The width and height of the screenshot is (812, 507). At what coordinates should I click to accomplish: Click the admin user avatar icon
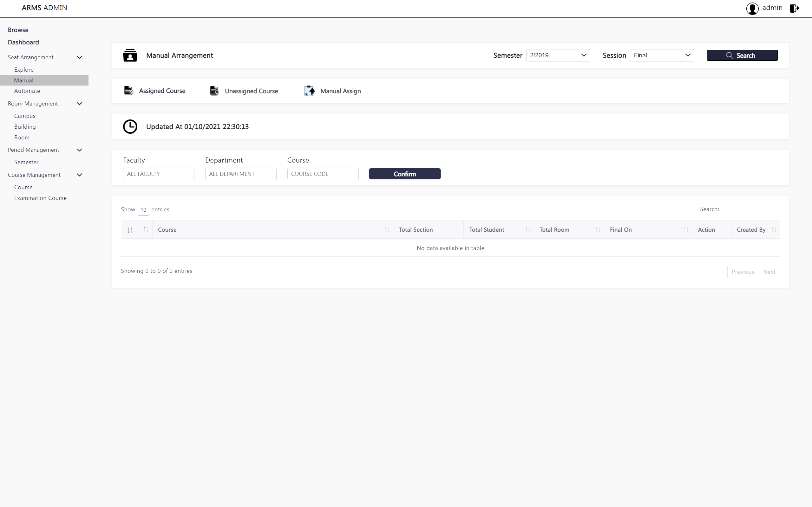click(x=752, y=8)
